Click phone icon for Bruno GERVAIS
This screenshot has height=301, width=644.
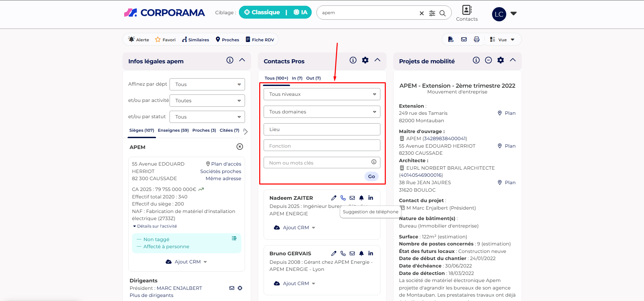[343, 254]
